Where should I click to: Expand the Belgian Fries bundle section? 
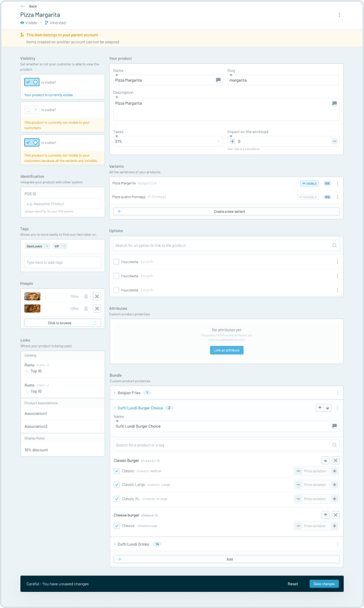[x=115, y=392]
